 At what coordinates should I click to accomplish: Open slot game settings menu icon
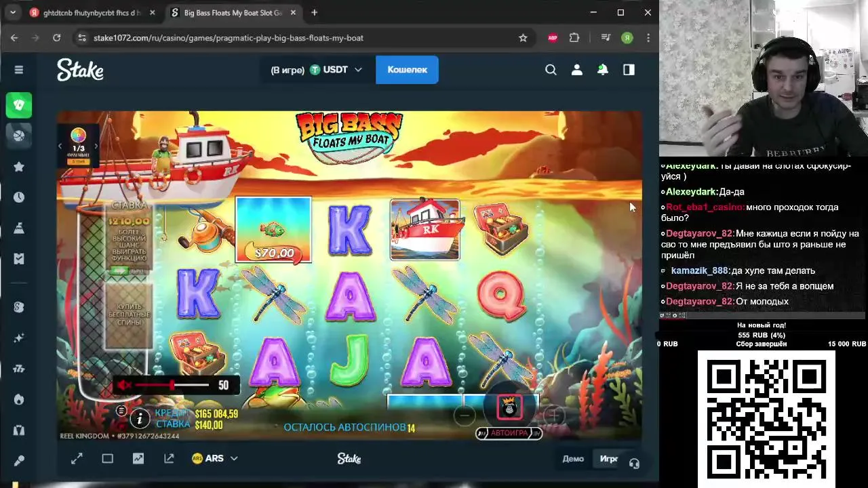pyautogui.click(x=121, y=411)
